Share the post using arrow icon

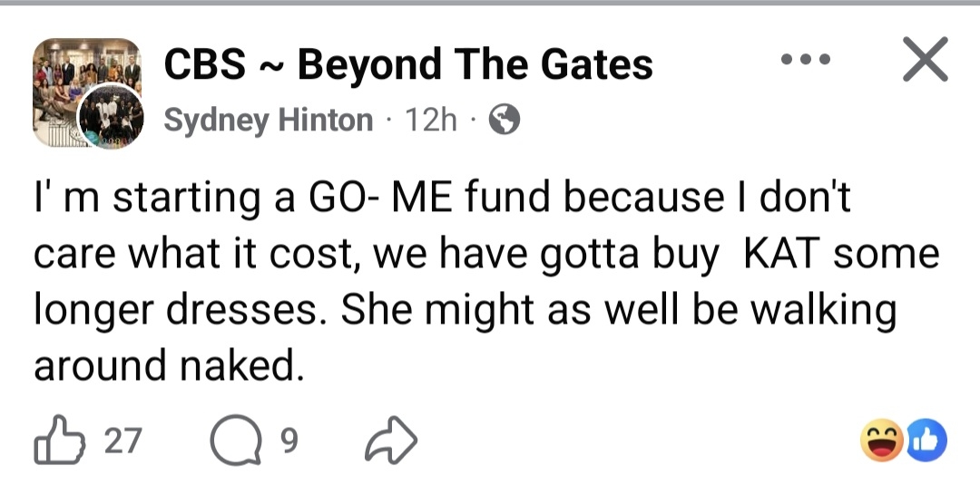[390, 441]
